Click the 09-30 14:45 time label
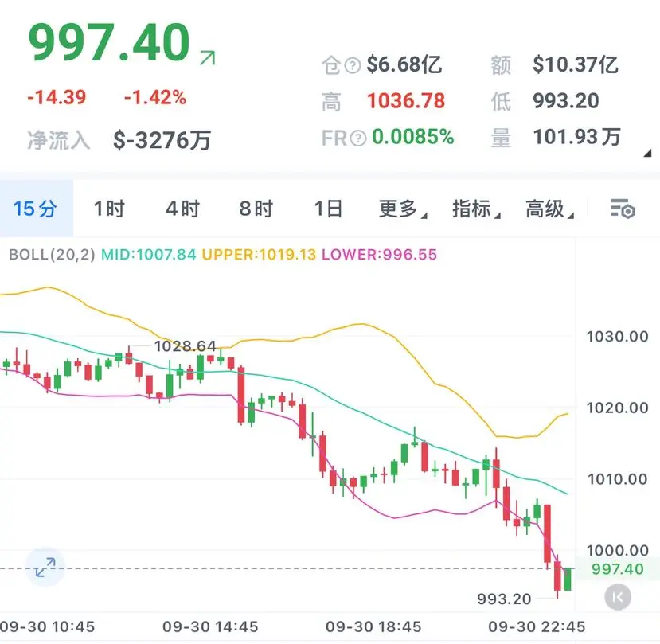 210,626
